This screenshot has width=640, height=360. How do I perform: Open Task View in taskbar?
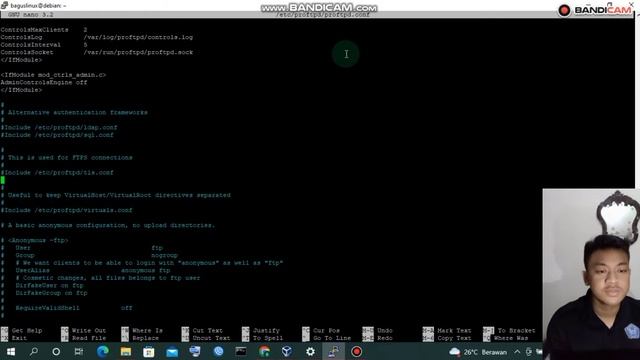click(79, 351)
